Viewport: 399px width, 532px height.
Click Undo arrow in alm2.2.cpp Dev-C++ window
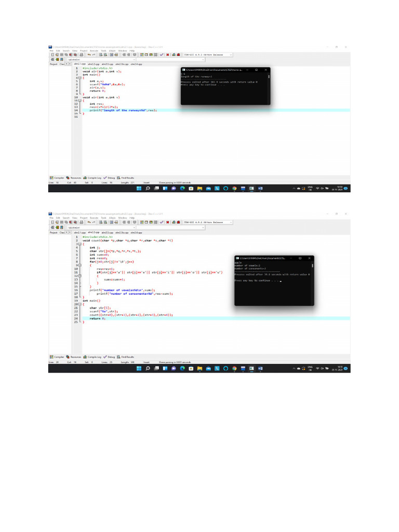point(89,222)
